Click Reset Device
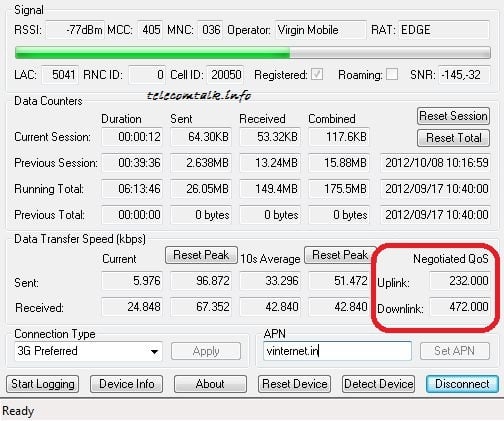This screenshot has height=421, width=504. (x=295, y=384)
